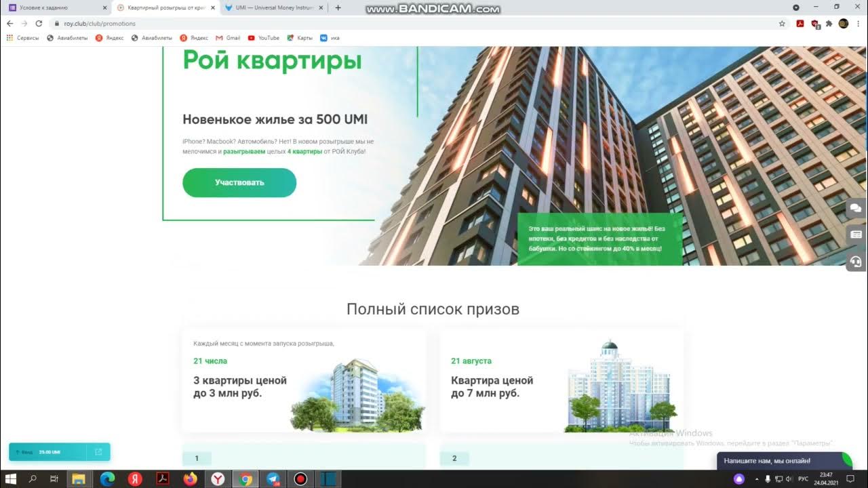Open the Карты bookmark
Image resolution: width=868 pixels, height=488 pixels.
[300, 38]
